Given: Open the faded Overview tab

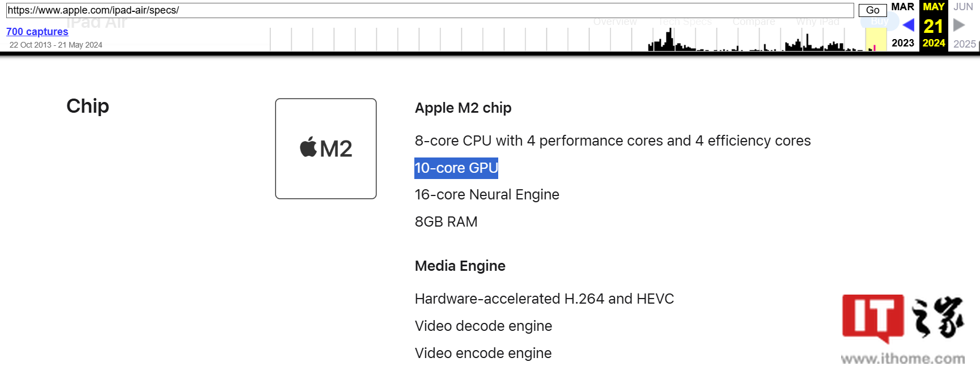Looking at the screenshot, I should point(615,22).
